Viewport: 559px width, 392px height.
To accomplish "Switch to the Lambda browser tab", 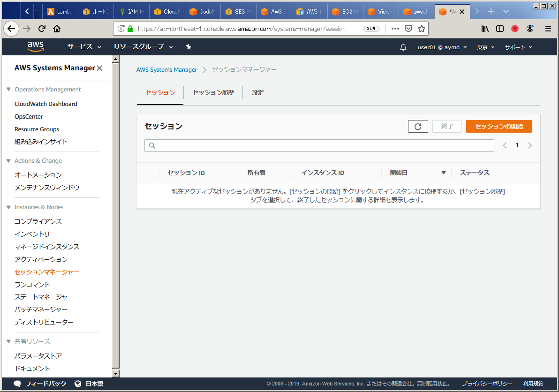I will 60,12.
